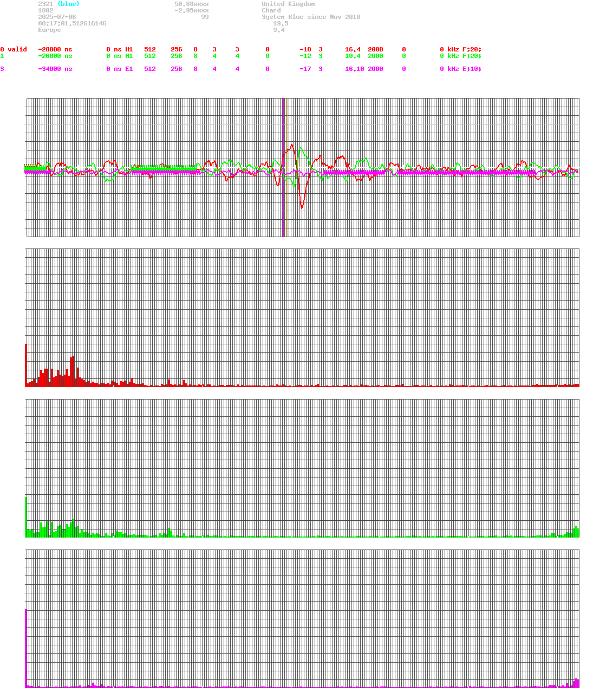The image size is (593, 700).
Task: Select the longitude -2.95xxxx
Action: tap(192, 10)
